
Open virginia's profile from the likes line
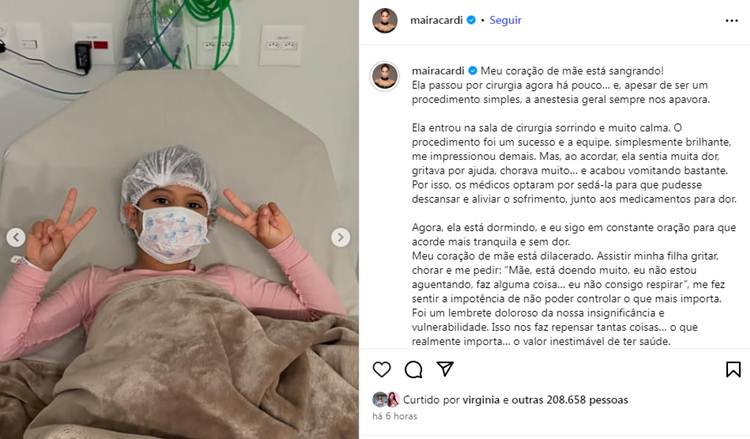pyautogui.click(x=481, y=400)
